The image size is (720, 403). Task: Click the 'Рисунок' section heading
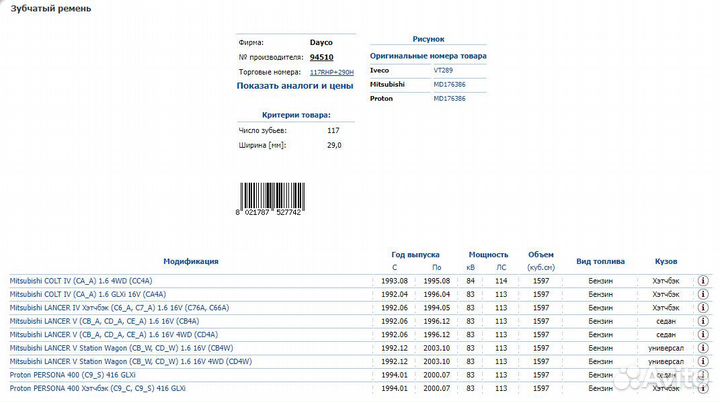[428, 38]
